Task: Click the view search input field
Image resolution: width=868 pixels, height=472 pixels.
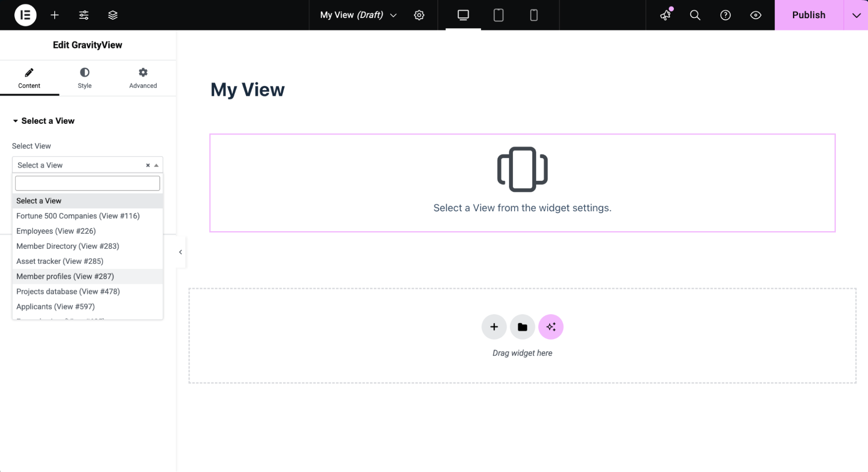Action: 87,183
